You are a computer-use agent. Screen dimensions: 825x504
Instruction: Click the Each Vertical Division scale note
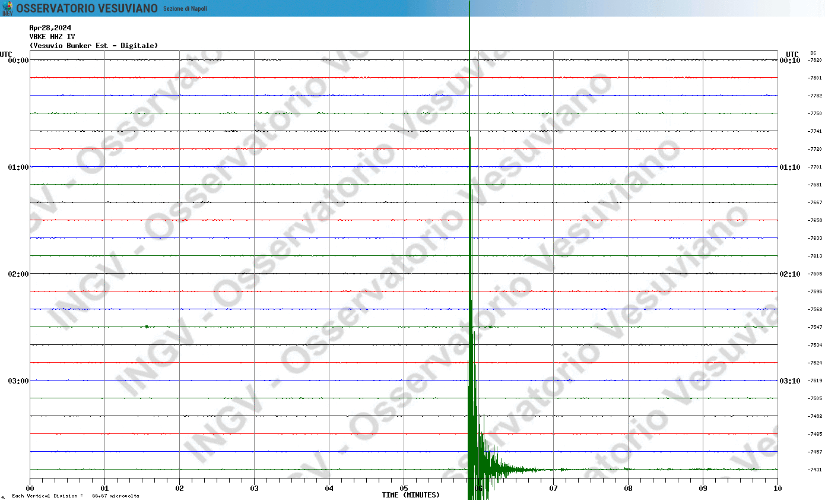coord(75,496)
